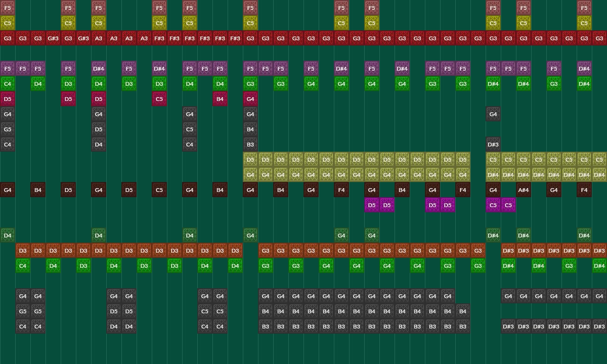Click the first brown F4 note block
Viewport: 607px width, 364px height.
[341, 190]
